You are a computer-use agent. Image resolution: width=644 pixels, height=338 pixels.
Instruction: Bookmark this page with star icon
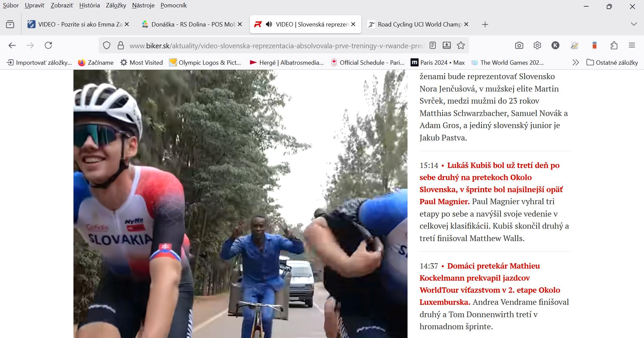click(x=461, y=45)
